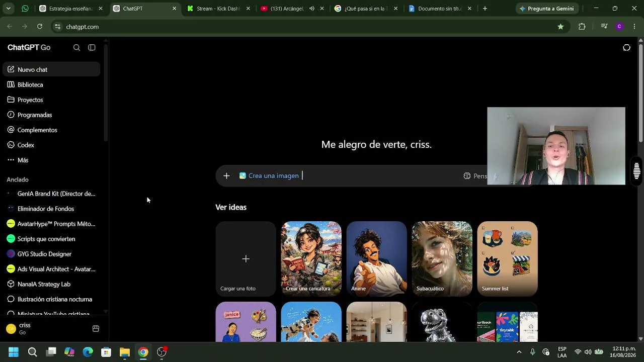This screenshot has width=644, height=362.
Task: Open NanaIA Strategy Lab
Action: point(51,284)
